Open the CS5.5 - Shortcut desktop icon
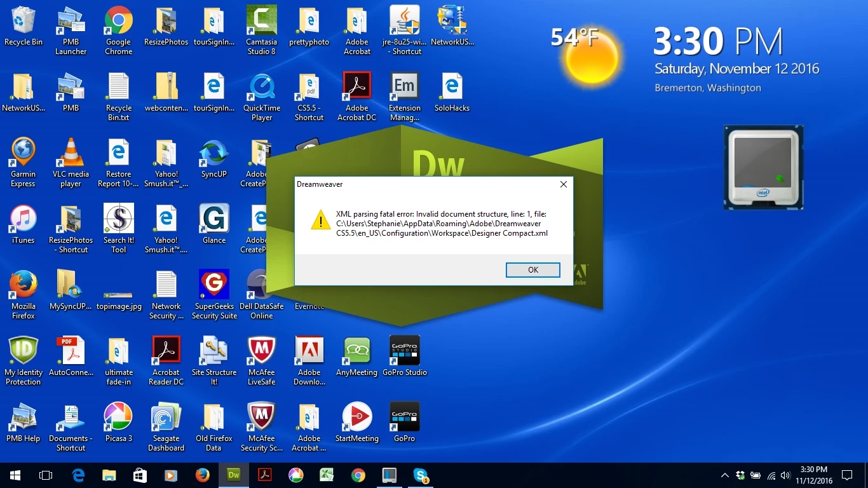Viewport: 868px width, 488px height. tap(309, 97)
